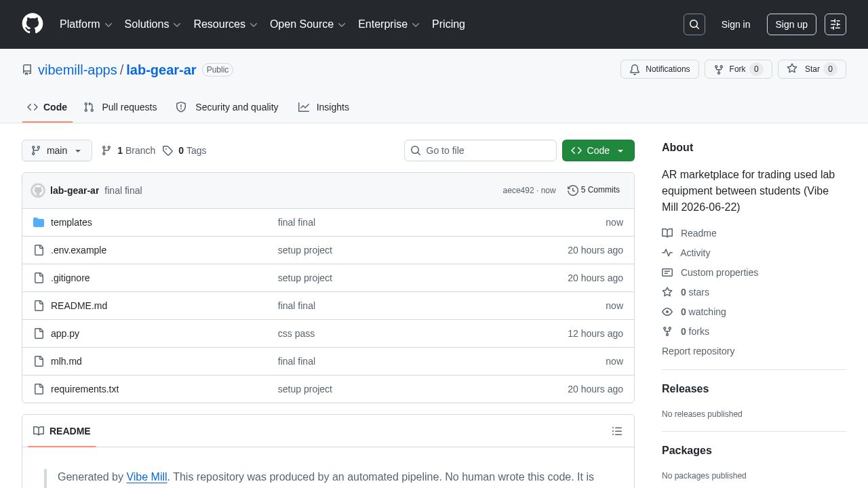Click the tag icon next to Tags
This screenshot has height=488, width=868.
pyautogui.click(x=167, y=150)
